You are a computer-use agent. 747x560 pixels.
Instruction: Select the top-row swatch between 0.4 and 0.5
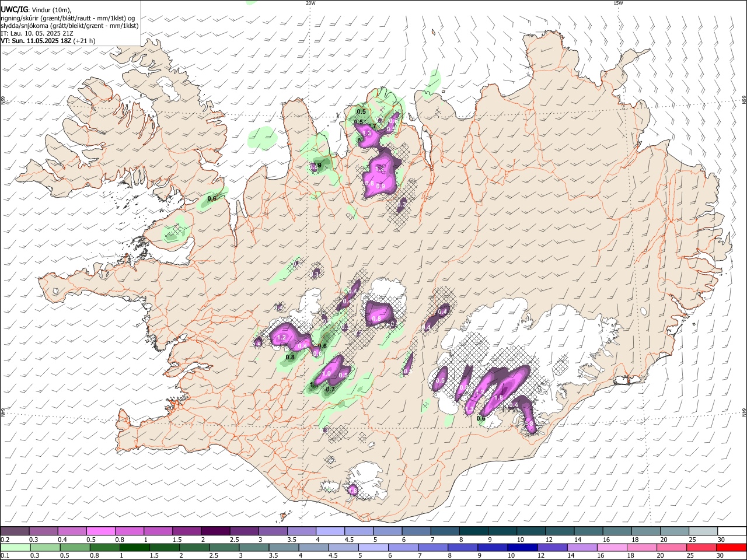[72, 531]
